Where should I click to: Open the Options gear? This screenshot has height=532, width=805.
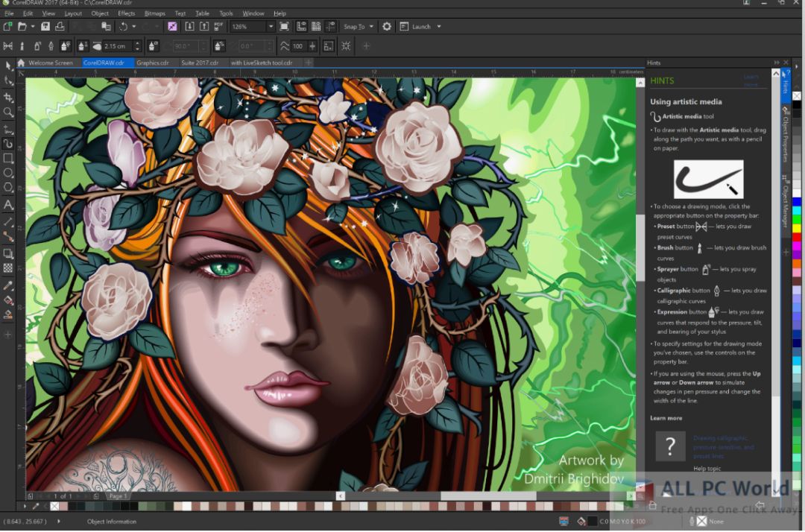tap(387, 26)
